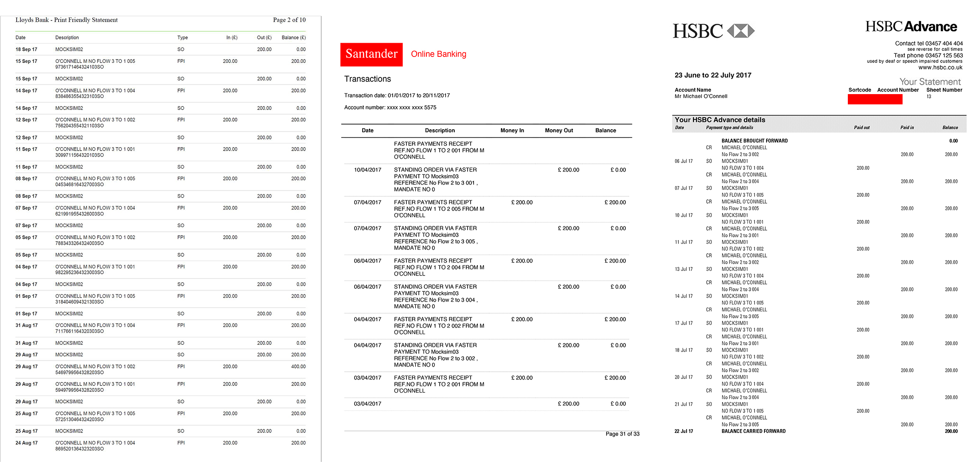Click 'Page 31 of 33' on Santander statement
Screen dimensions: 980x462
pyautogui.click(x=622, y=434)
